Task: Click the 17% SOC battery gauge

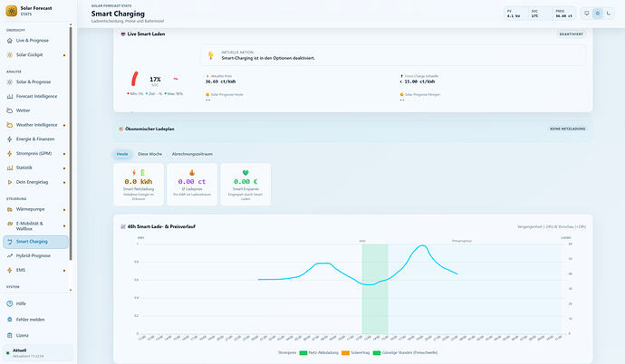Action: (x=155, y=80)
